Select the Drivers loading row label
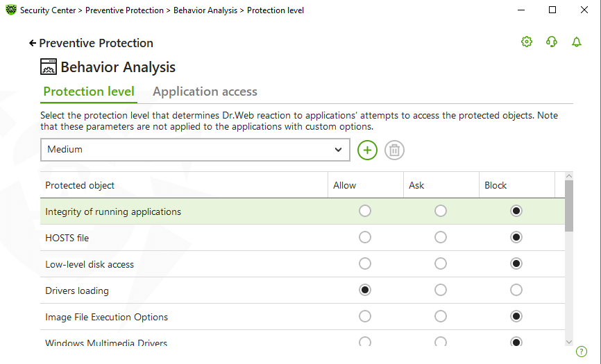 (77, 291)
